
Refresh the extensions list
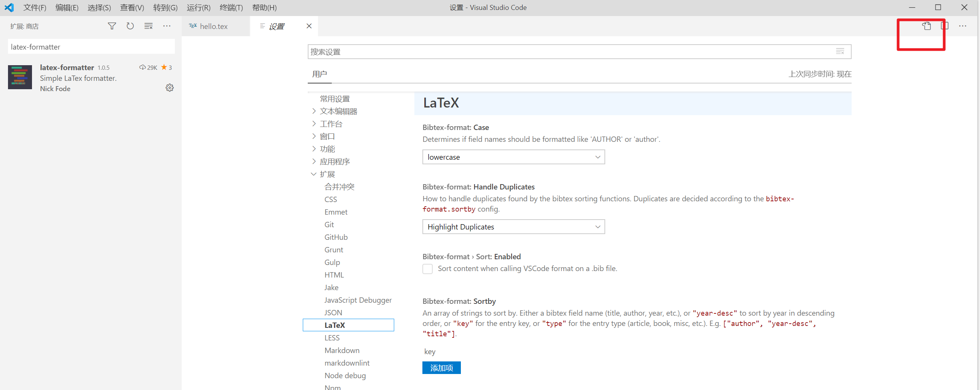coord(130,26)
